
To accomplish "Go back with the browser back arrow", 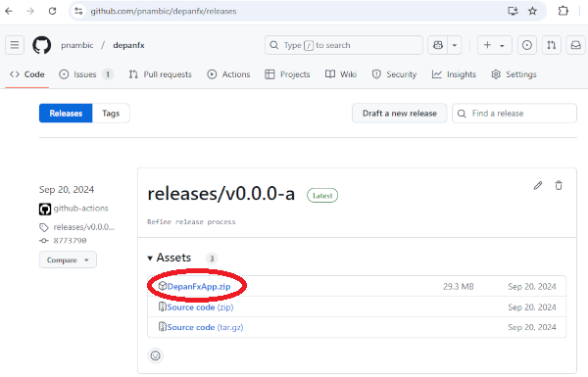I will pos(9,11).
